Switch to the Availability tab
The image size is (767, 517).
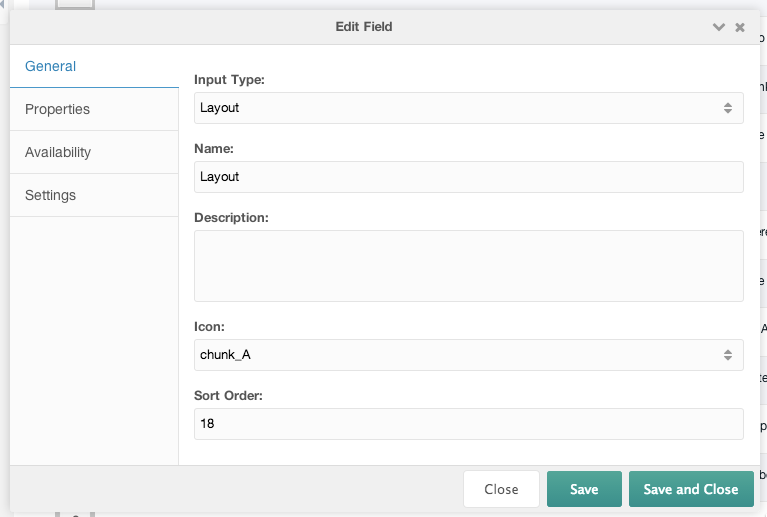point(94,152)
